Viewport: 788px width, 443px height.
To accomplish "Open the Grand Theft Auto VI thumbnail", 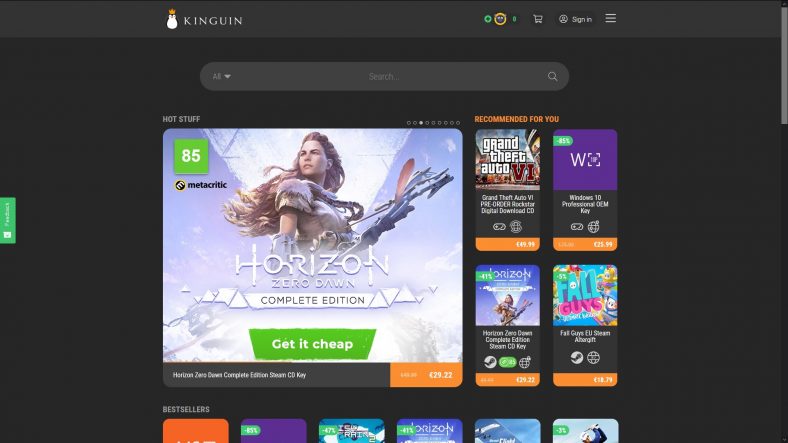I will pos(508,160).
